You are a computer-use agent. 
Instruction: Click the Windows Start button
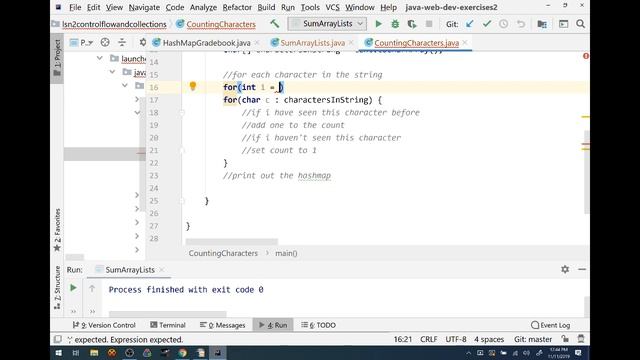[58, 353]
